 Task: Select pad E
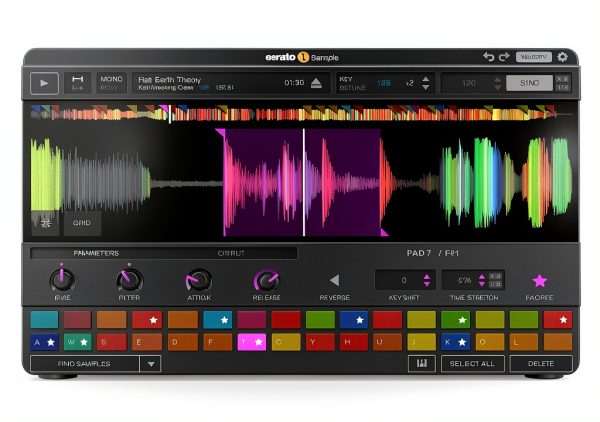[x=147, y=342]
